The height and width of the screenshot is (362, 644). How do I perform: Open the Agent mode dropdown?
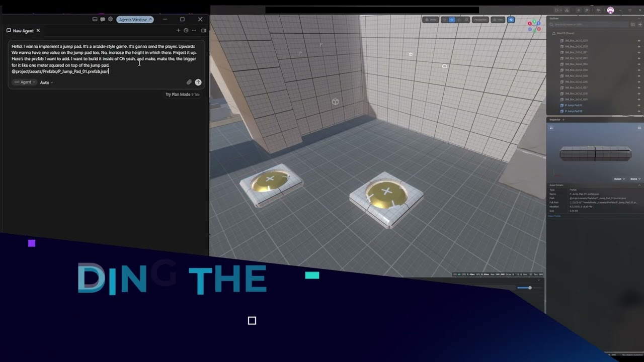coord(25,82)
